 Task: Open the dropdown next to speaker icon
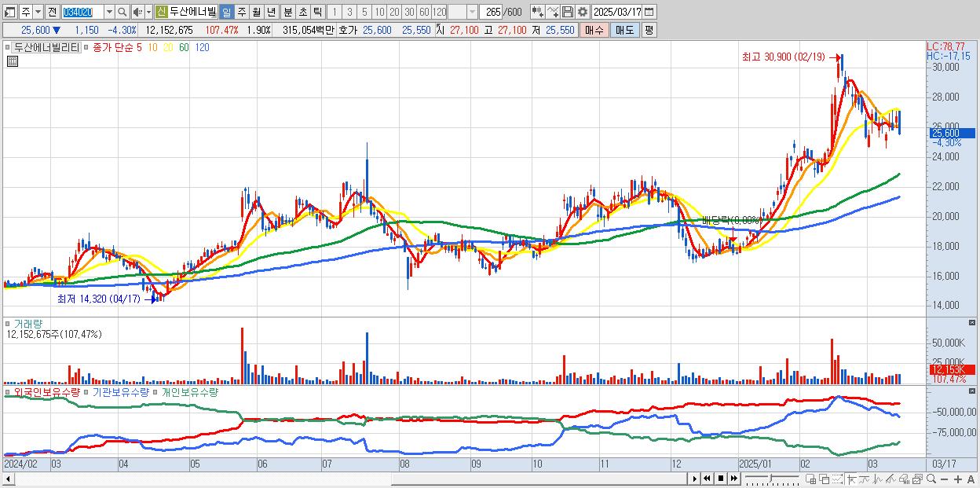coord(148,12)
